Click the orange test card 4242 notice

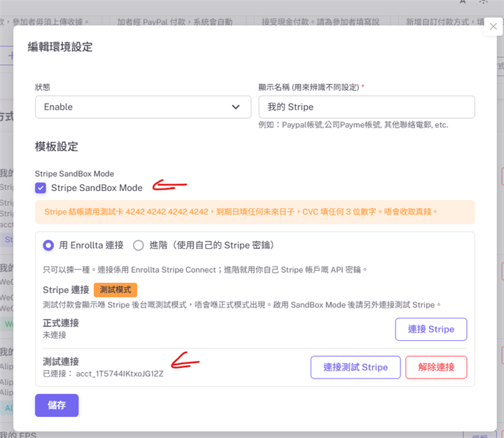[255, 212]
